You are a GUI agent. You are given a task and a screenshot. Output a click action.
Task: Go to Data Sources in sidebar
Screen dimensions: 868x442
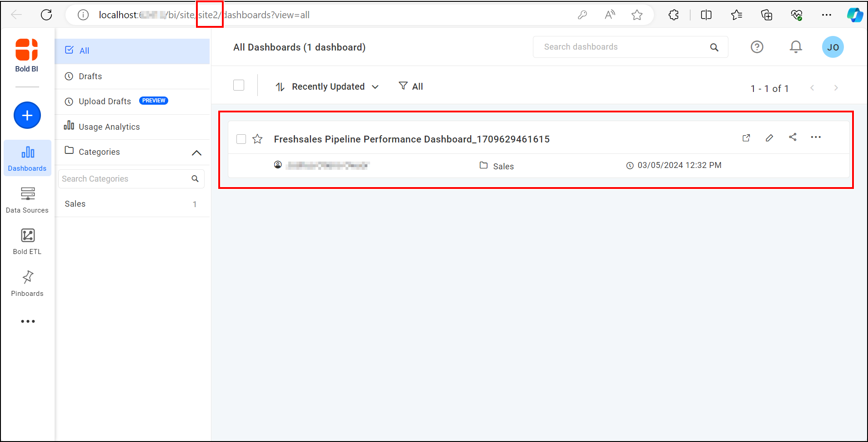pyautogui.click(x=27, y=200)
